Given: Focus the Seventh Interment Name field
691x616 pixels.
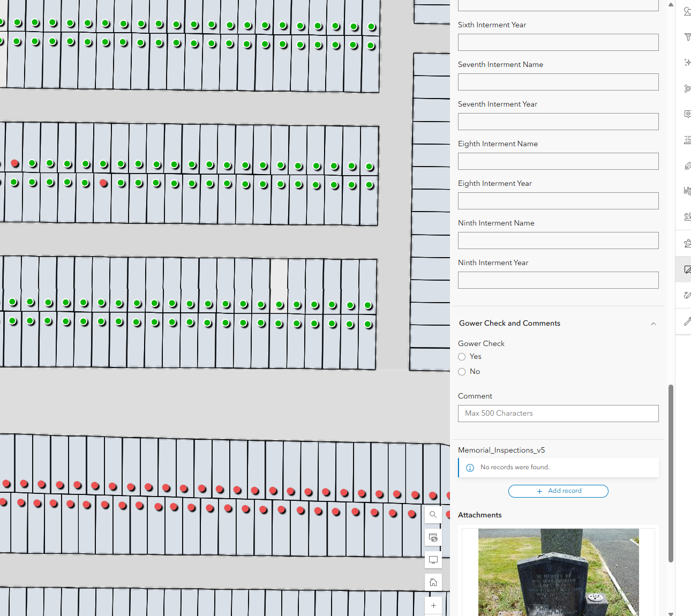Looking at the screenshot, I should click(558, 82).
